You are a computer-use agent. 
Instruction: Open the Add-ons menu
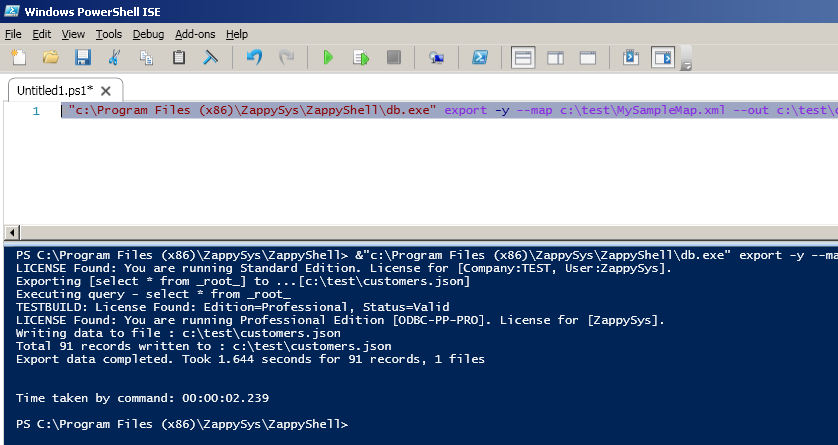(195, 34)
